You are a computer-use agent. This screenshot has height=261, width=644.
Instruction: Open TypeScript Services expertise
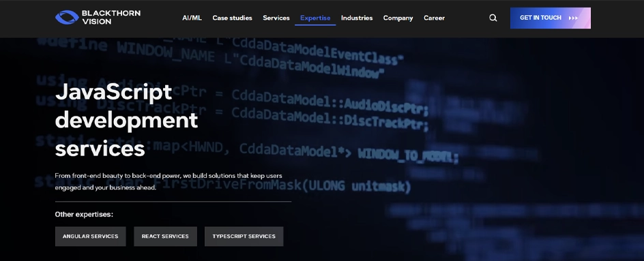tap(244, 236)
